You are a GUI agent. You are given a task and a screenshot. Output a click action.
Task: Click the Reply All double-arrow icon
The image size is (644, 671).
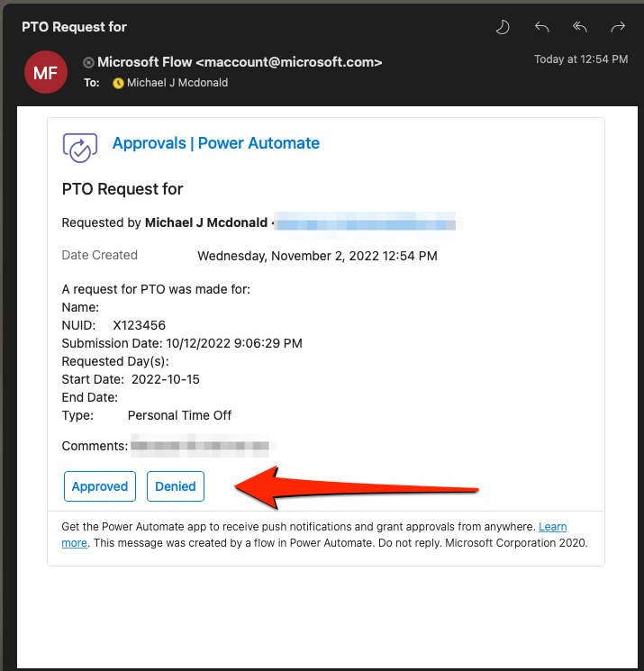point(580,27)
